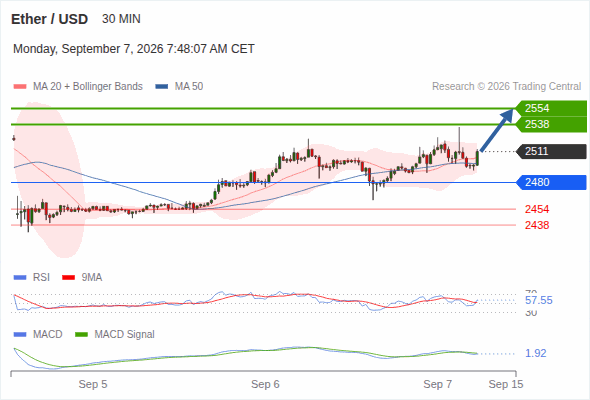Click the Research Trading Central copyright text

506,87
